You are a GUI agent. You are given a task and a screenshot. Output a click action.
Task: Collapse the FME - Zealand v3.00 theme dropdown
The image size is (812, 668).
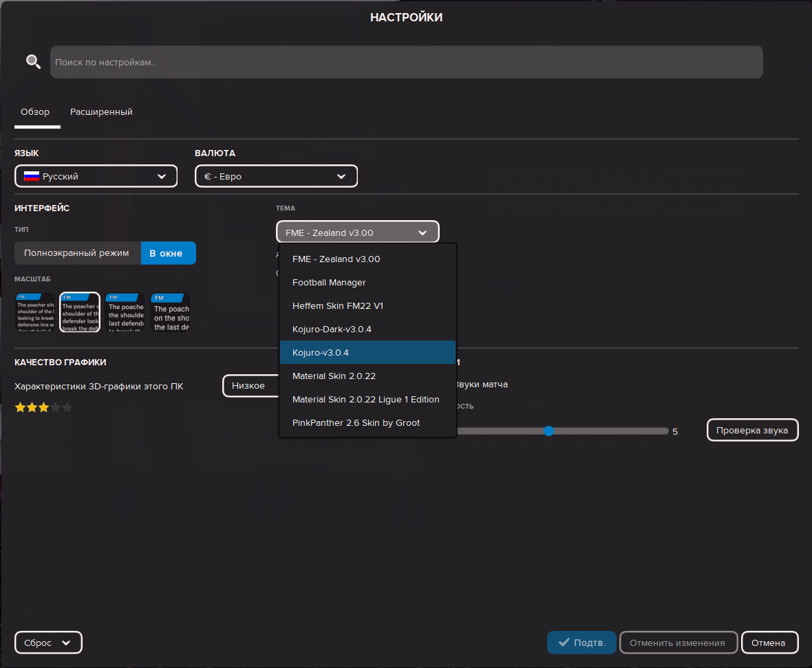pyautogui.click(x=357, y=233)
